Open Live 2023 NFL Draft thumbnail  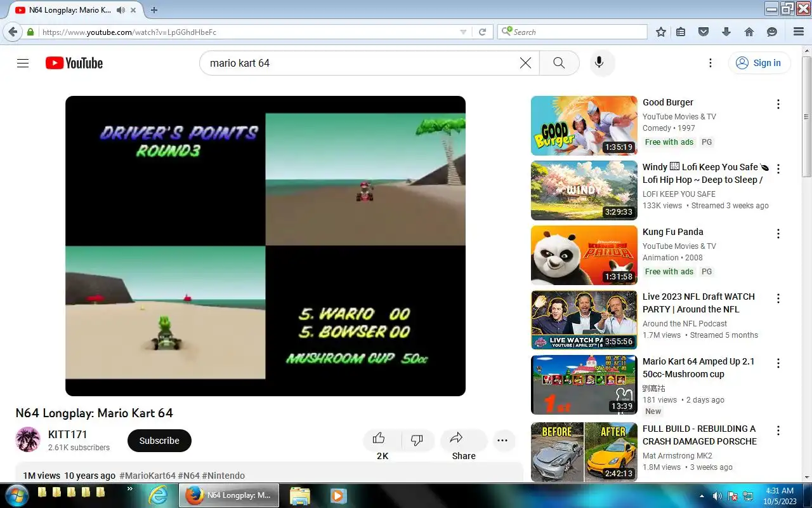coord(584,320)
